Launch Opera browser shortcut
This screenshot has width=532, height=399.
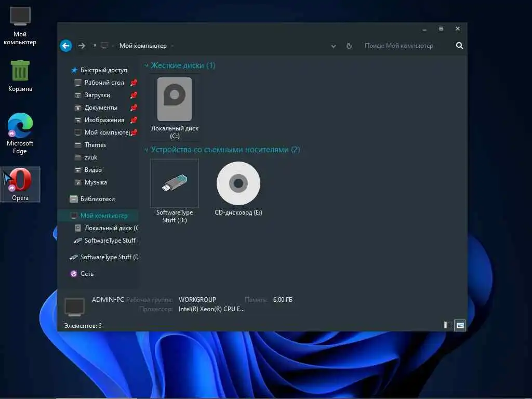[20, 184]
